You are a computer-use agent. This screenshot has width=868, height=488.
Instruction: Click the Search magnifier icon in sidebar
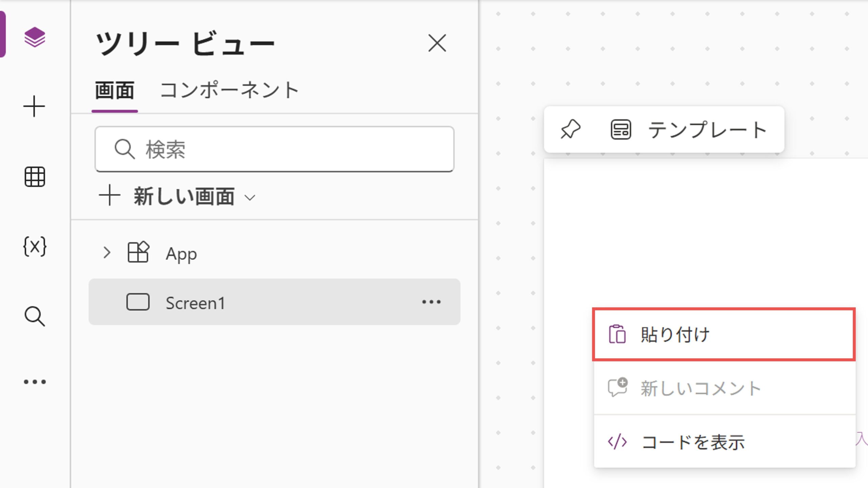tap(35, 316)
